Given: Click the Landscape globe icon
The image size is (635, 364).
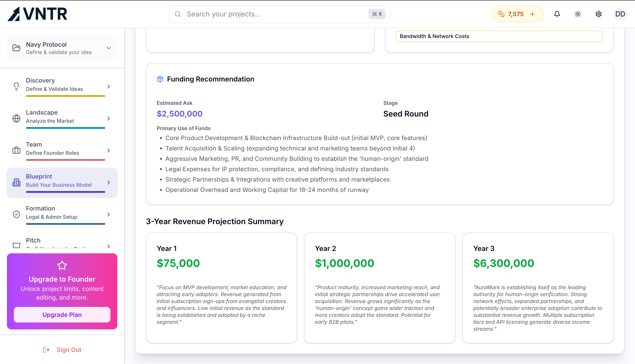Looking at the screenshot, I should tap(16, 118).
